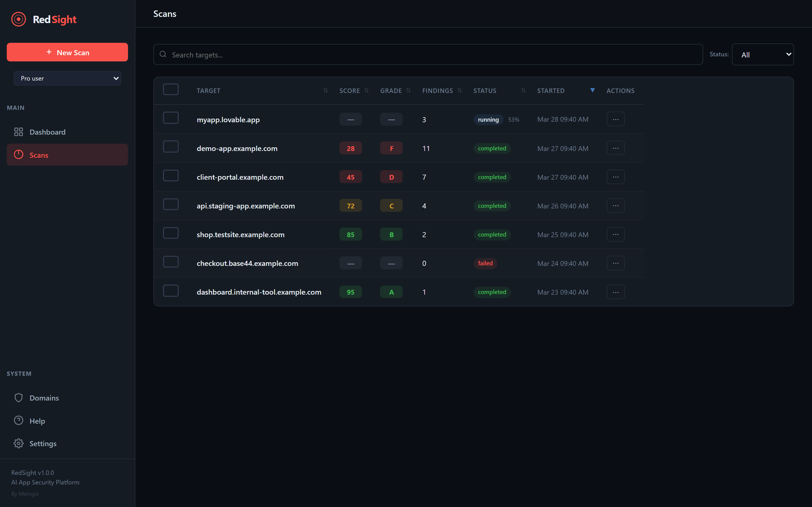
Task: Sort table by Score column arrows
Action: tap(367, 90)
